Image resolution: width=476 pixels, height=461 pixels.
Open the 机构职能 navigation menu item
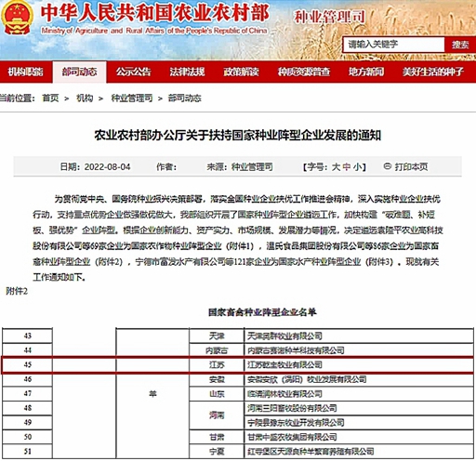(x=25, y=72)
